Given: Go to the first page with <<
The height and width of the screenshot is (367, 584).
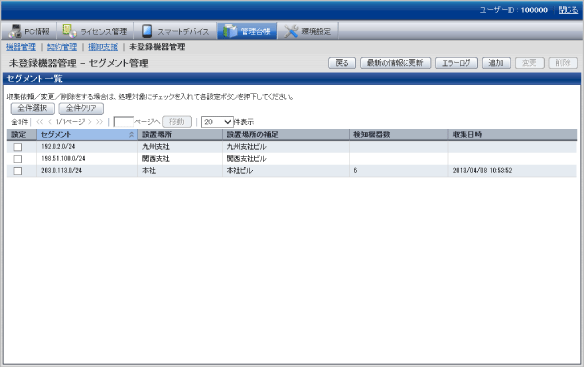Looking at the screenshot, I should point(40,122).
